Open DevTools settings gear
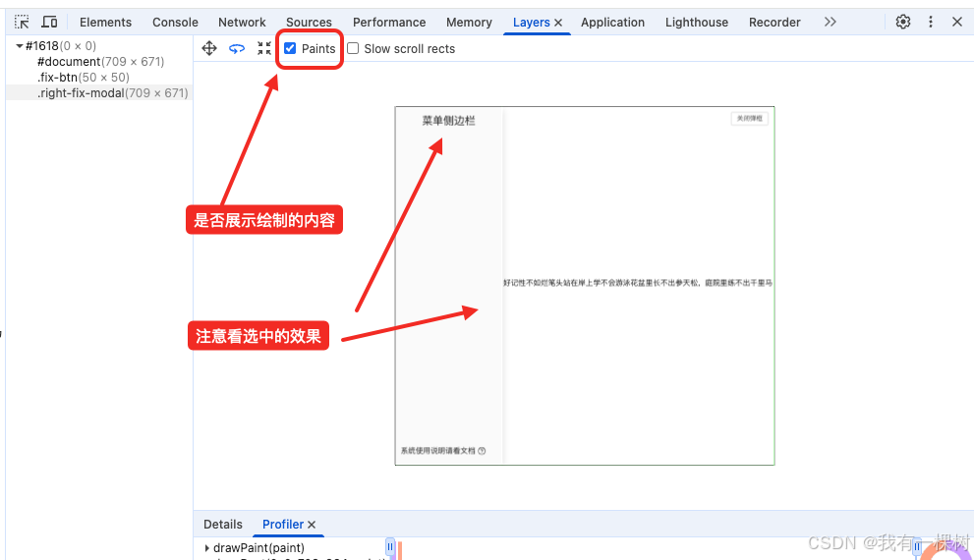 (x=903, y=22)
